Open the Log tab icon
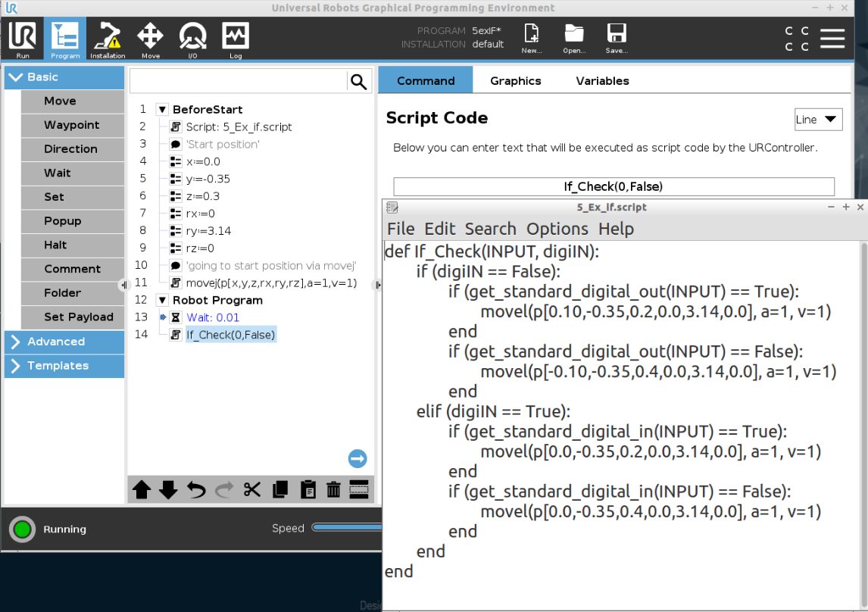The image size is (868, 612). coord(236,39)
